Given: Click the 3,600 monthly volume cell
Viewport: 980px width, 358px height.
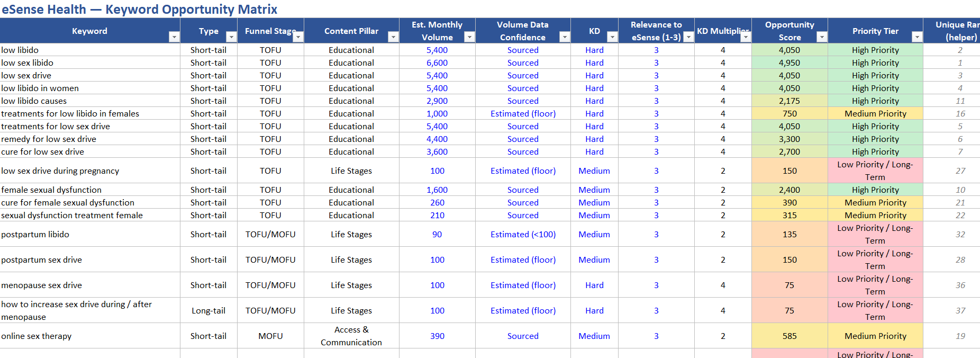Looking at the screenshot, I should pyautogui.click(x=437, y=151).
